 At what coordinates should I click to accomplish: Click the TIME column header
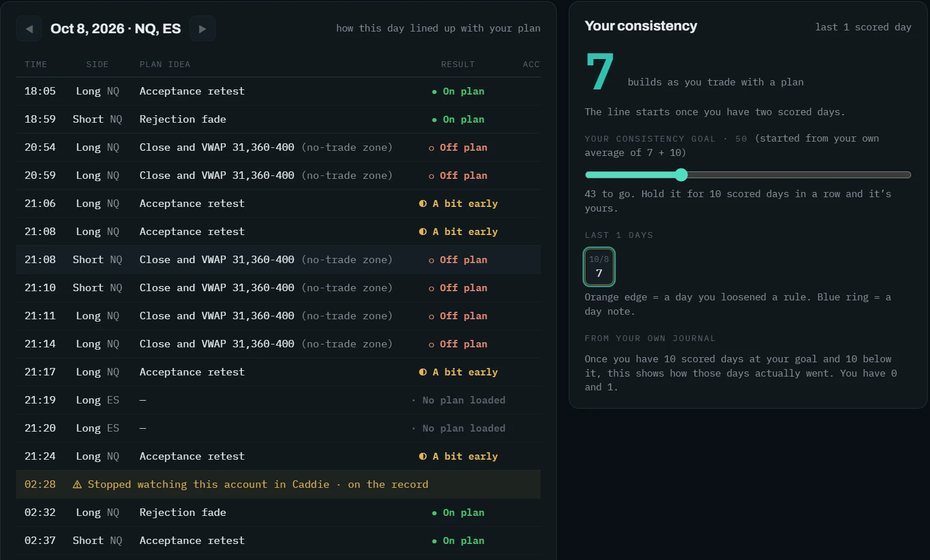click(36, 64)
